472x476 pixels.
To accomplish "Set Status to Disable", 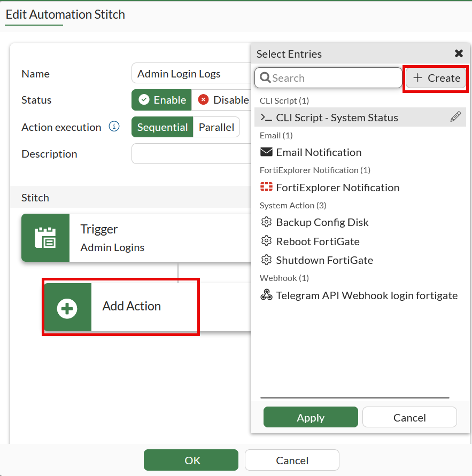I will [223, 100].
